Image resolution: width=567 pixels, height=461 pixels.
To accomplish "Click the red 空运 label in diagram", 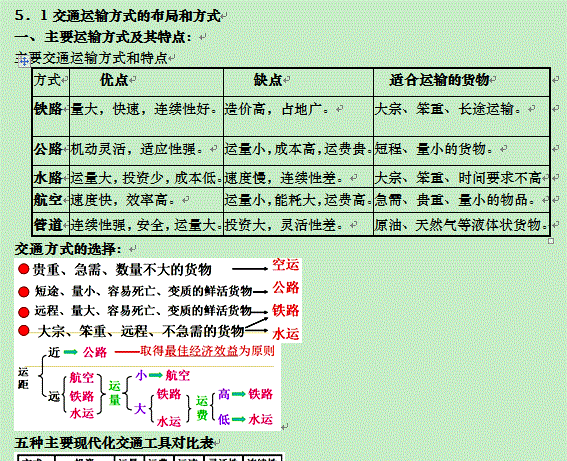I will 286,265.
